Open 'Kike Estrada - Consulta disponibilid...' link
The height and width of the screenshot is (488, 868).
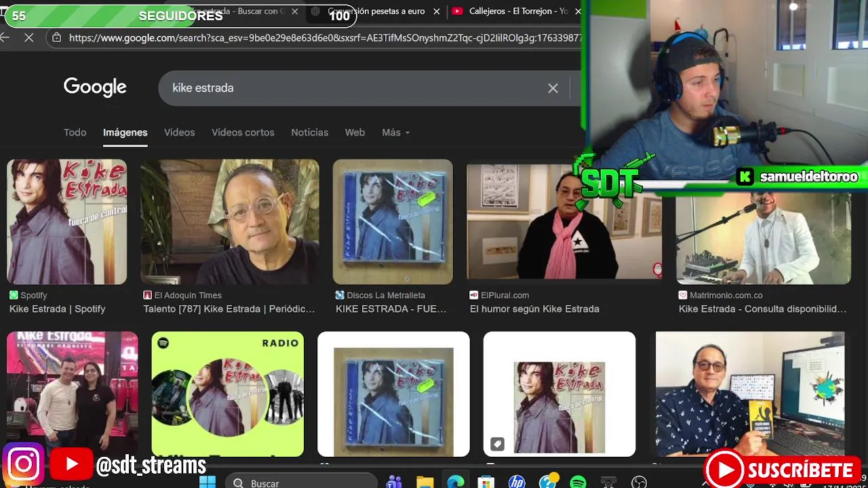click(x=762, y=309)
